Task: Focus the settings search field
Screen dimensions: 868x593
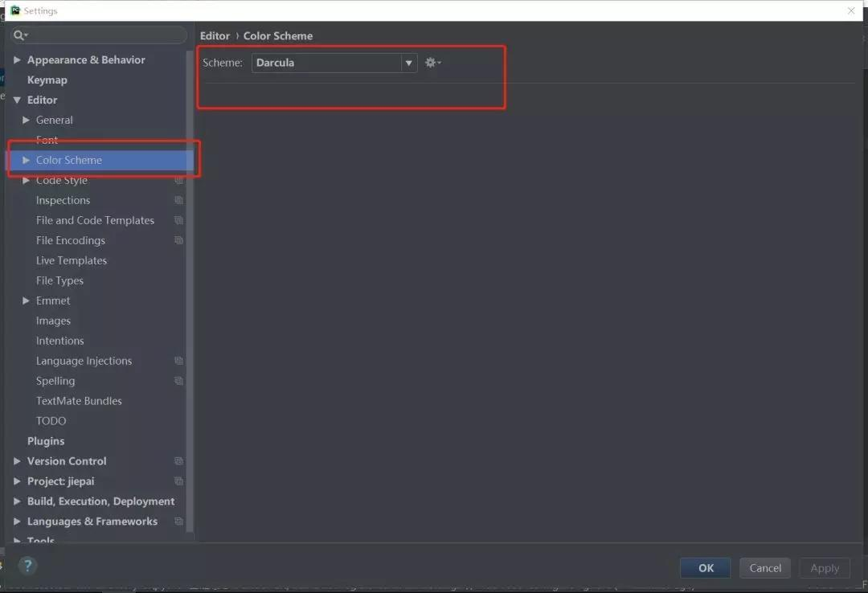Action: click(100, 35)
